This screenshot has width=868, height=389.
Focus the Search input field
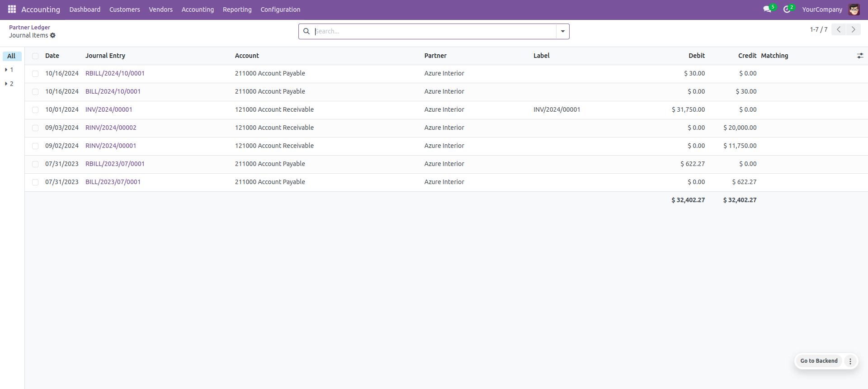(x=434, y=31)
